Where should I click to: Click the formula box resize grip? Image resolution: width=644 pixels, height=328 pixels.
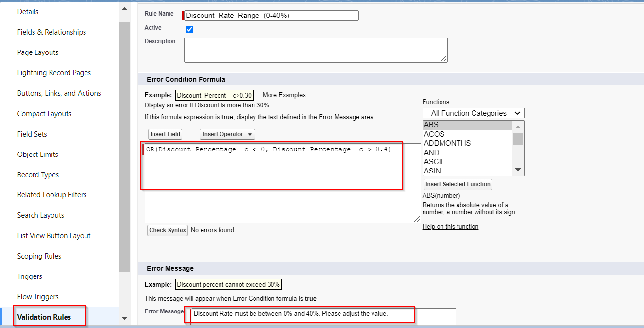tap(417, 219)
